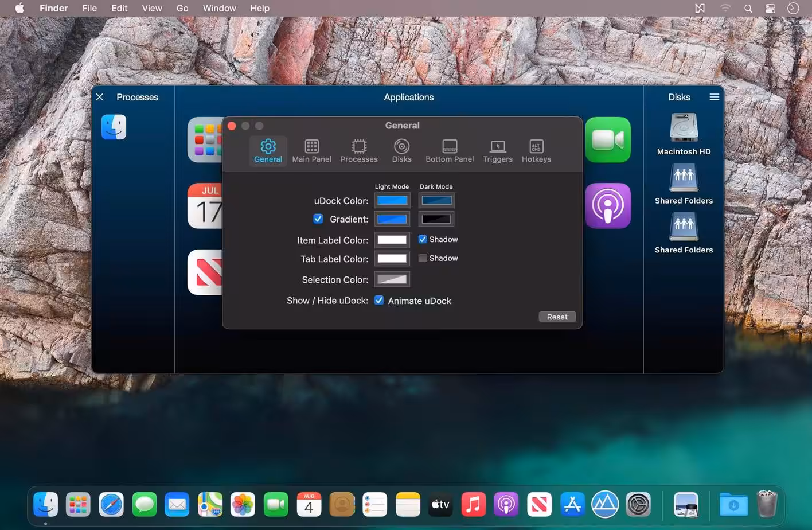Screen dimensions: 812x530
Task: Open the Disks preferences tab
Action: [x=401, y=151]
